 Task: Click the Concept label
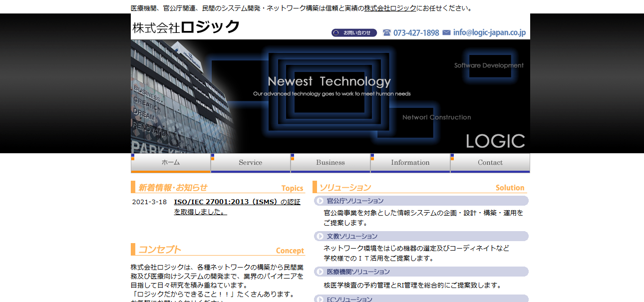coord(290,251)
